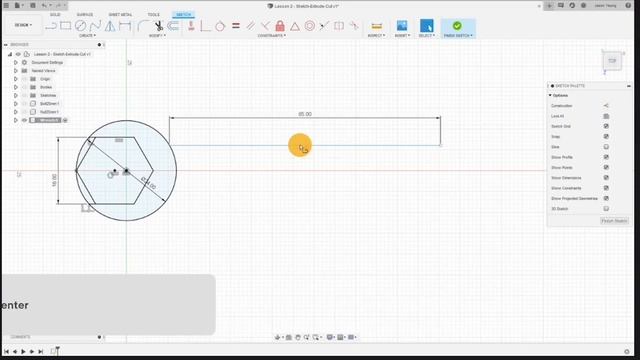Viewport: 640px width, 360px height.
Task: Toggle the Show Constraints checkbox
Action: point(606,188)
